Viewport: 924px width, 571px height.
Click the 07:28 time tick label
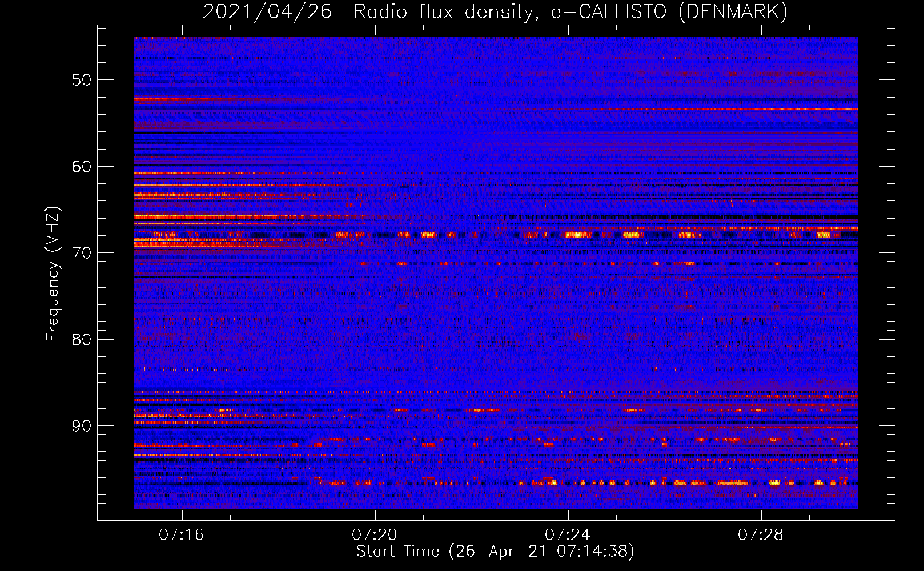[x=761, y=535]
